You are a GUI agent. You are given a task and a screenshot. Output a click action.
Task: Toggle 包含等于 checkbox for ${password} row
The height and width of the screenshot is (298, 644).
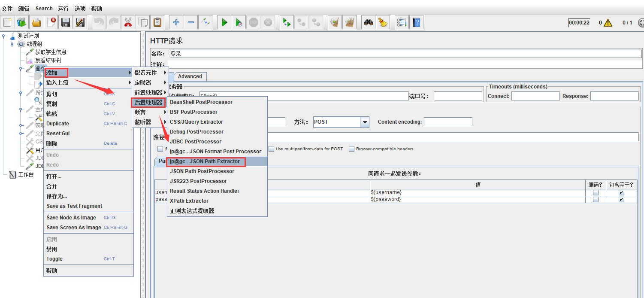(621, 200)
